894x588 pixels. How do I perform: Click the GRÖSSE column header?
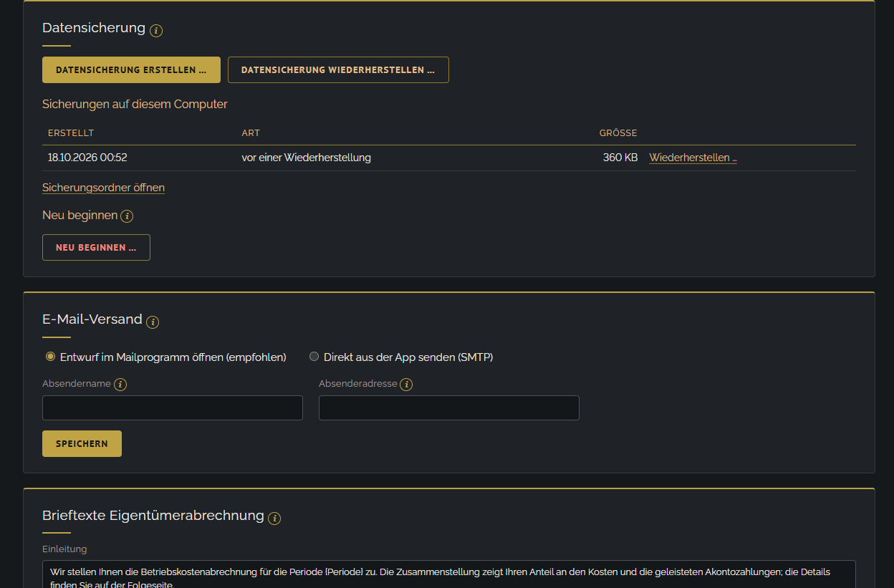click(618, 133)
